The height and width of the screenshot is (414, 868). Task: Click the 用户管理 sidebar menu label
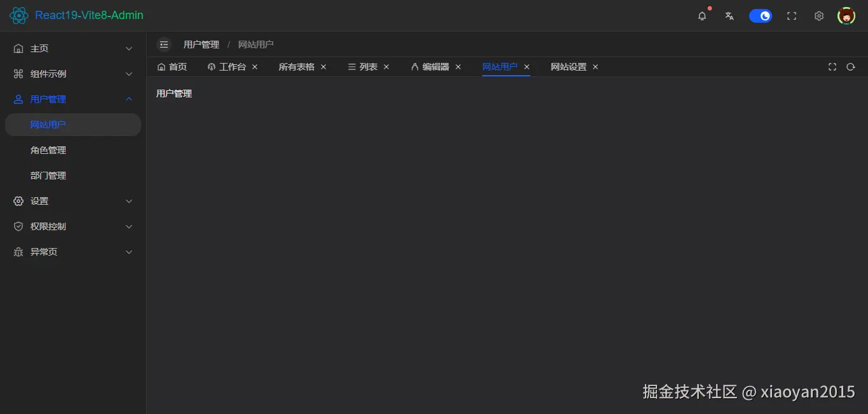[48, 99]
